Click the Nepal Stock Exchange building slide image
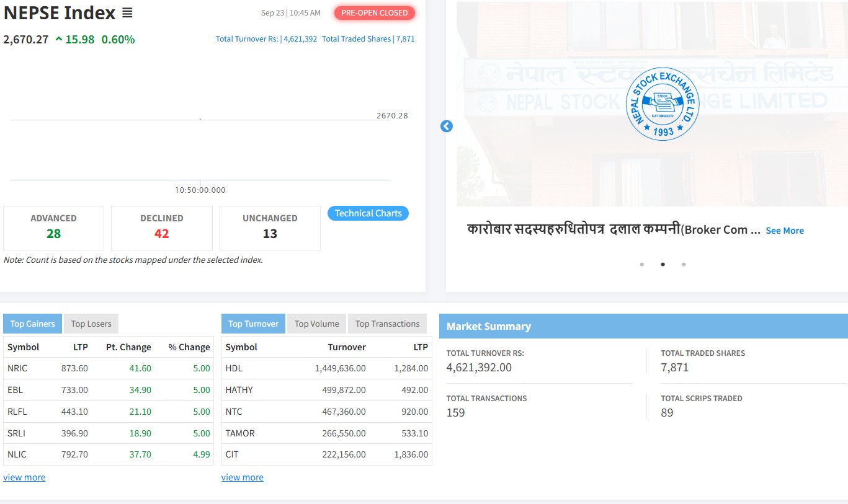Image resolution: width=848 pixels, height=504 pixels. point(652,104)
